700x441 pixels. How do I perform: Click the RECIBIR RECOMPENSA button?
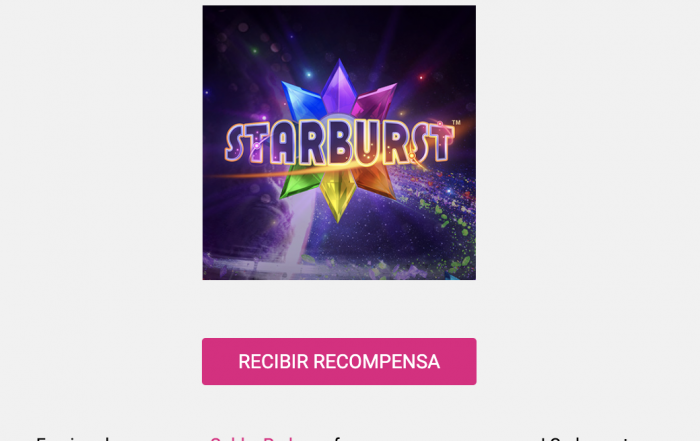tap(339, 361)
